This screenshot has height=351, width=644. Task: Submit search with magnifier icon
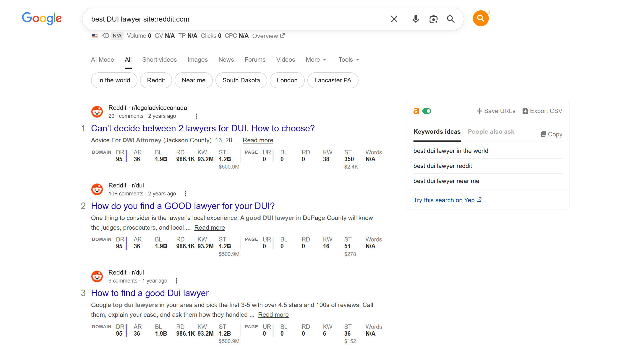pos(451,19)
